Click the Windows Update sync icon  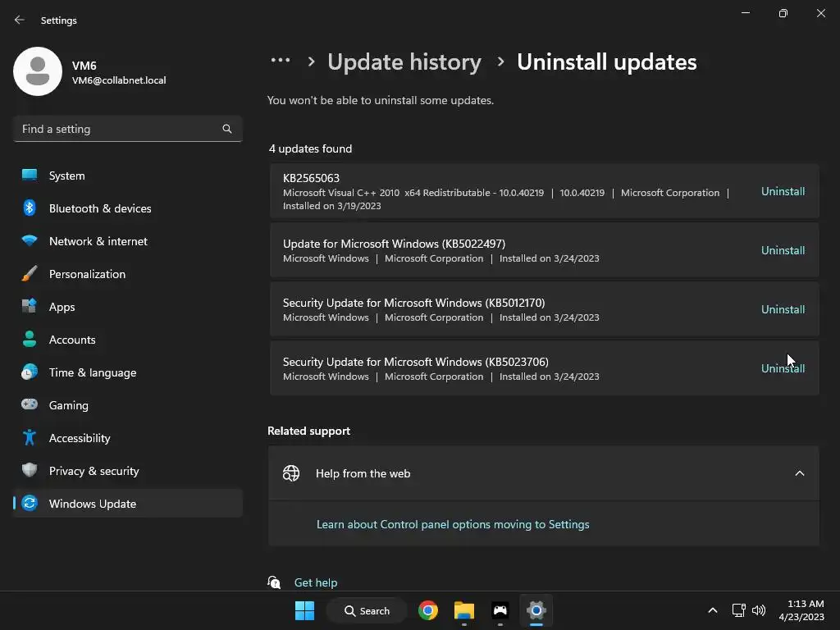pos(30,503)
